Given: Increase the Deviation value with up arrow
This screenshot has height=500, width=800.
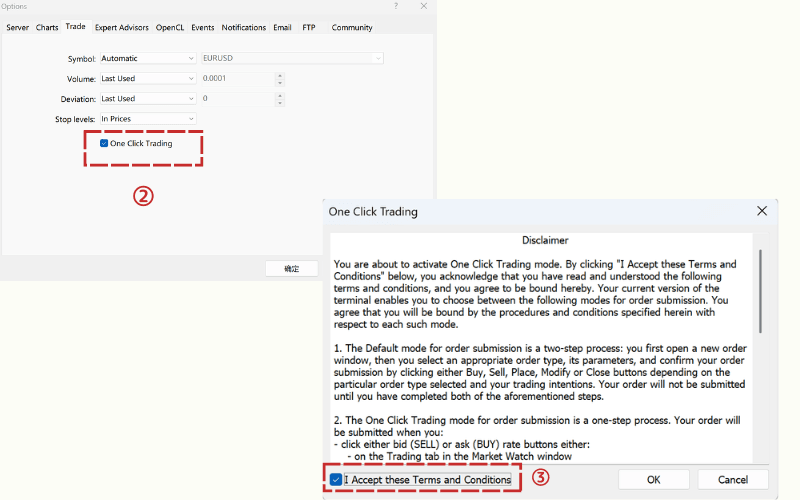Looking at the screenshot, I should click(x=280, y=95).
